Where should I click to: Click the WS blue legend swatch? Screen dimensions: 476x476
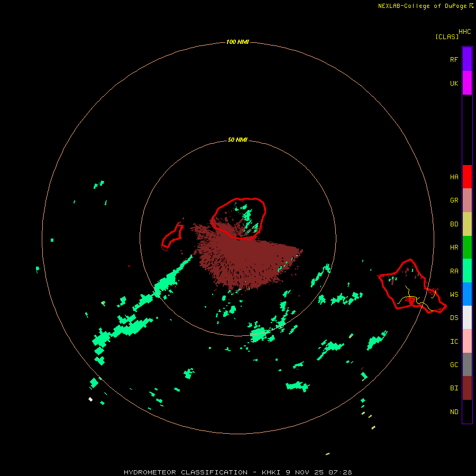467,294
